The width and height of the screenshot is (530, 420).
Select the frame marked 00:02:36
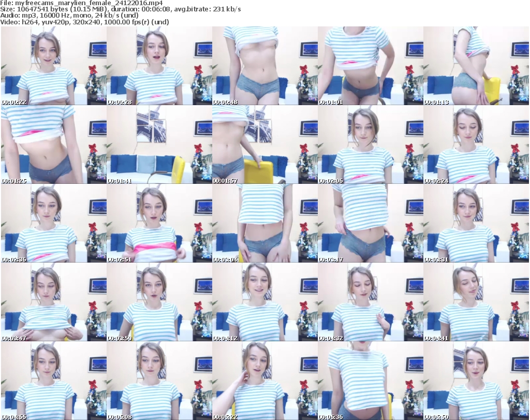tap(53, 224)
